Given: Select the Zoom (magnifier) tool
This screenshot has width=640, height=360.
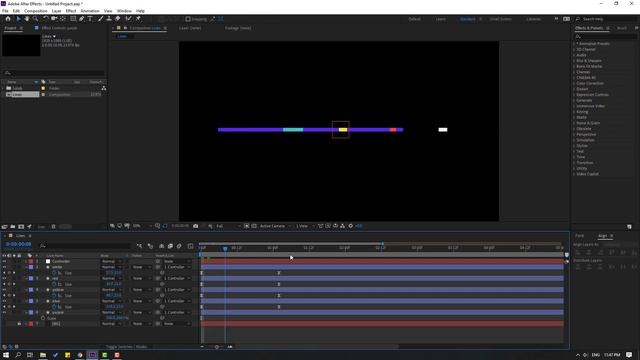Looking at the screenshot, I should click(36, 19).
